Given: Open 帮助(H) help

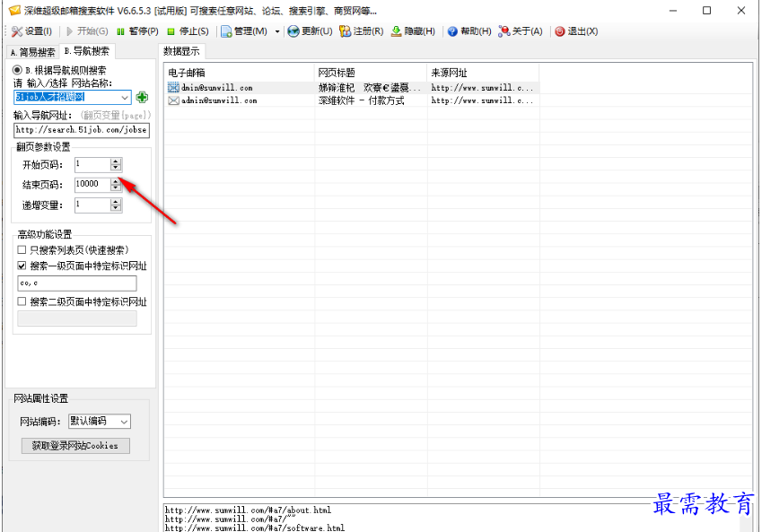Looking at the screenshot, I should tap(469, 31).
